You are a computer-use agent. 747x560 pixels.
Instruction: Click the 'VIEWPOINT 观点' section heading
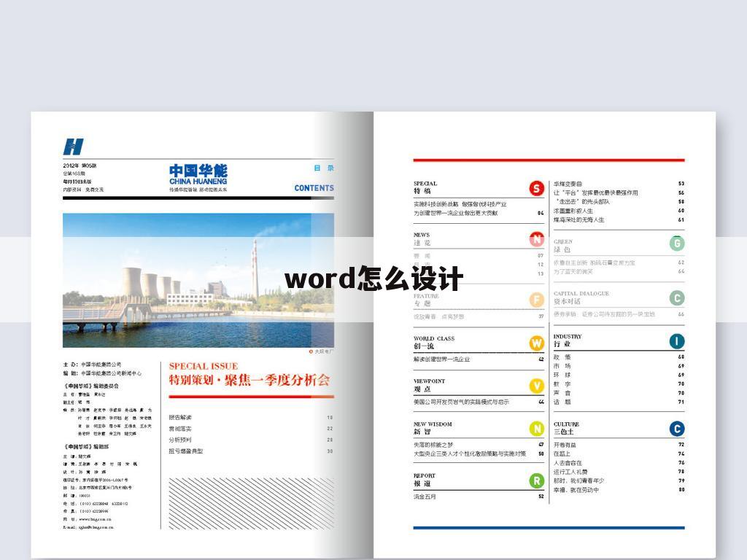[429, 385]
